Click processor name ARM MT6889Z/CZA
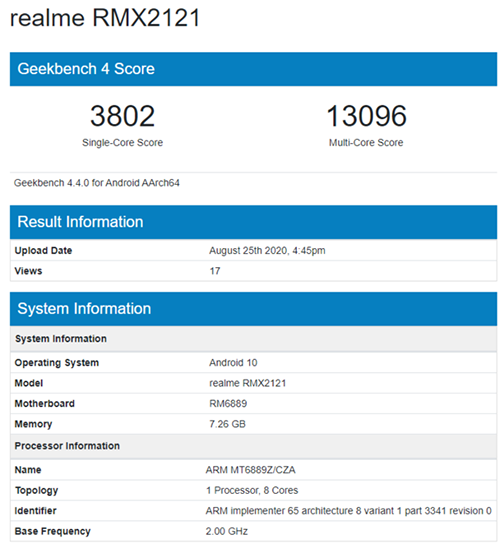This screenshot has width=500, height=548. [x=250, y=470]
